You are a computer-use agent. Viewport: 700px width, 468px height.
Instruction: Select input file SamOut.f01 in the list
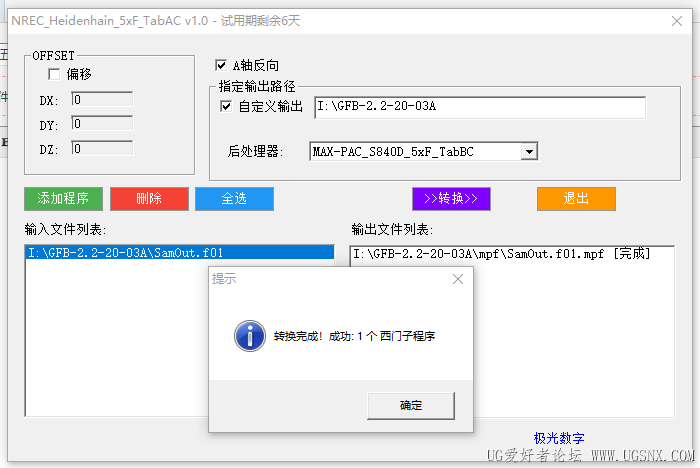pos(180,253)
